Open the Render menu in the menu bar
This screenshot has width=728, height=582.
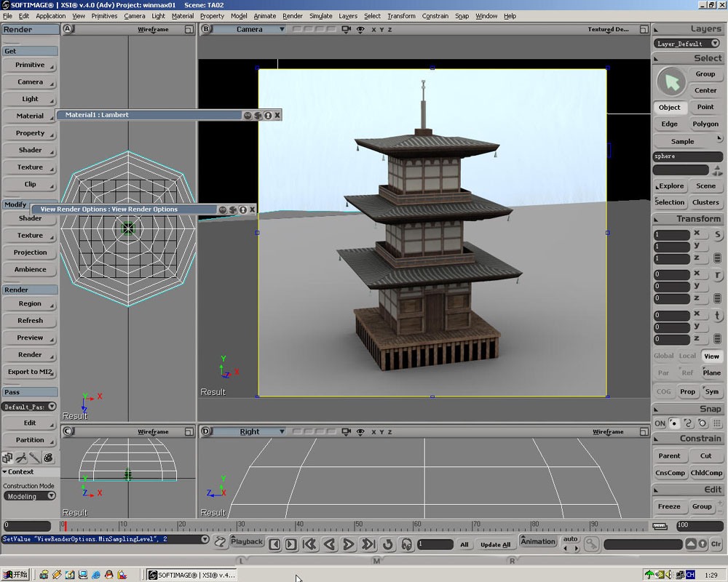pos(292,16)
